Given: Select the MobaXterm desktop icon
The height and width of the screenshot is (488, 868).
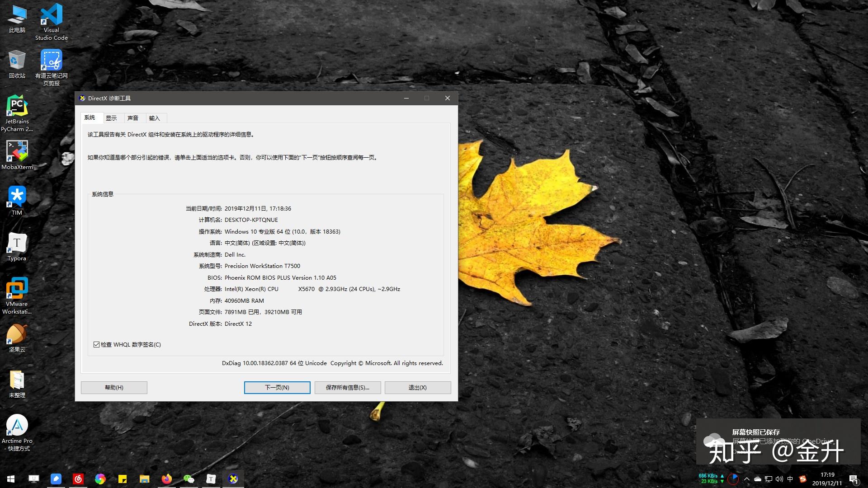Looking at the screenshot, I should tap(17, 151).
